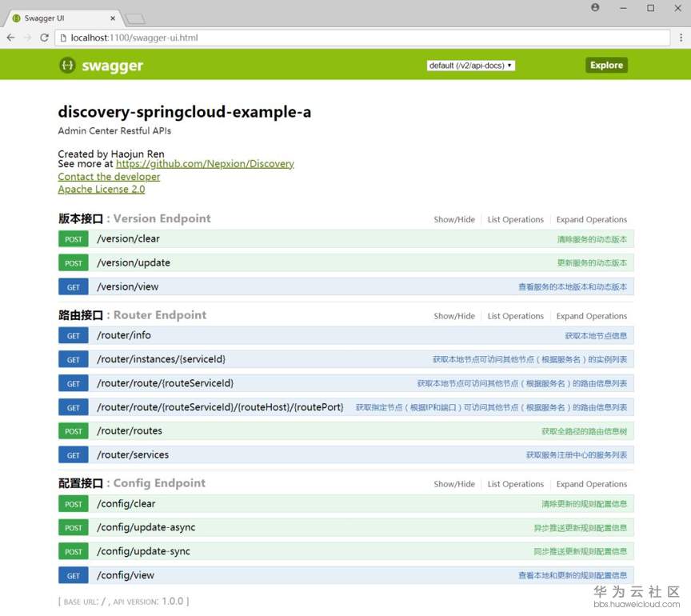Viewport: 691px width, 616px height.
Task: Expand the /version/update operation path
Action: 134,263
